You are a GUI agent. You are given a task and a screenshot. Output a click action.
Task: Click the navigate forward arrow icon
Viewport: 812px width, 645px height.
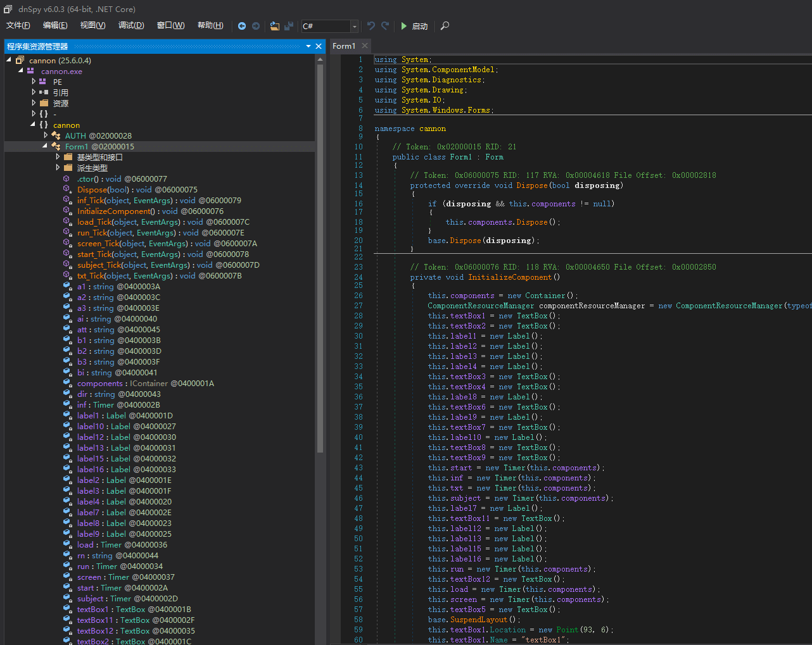256,26
